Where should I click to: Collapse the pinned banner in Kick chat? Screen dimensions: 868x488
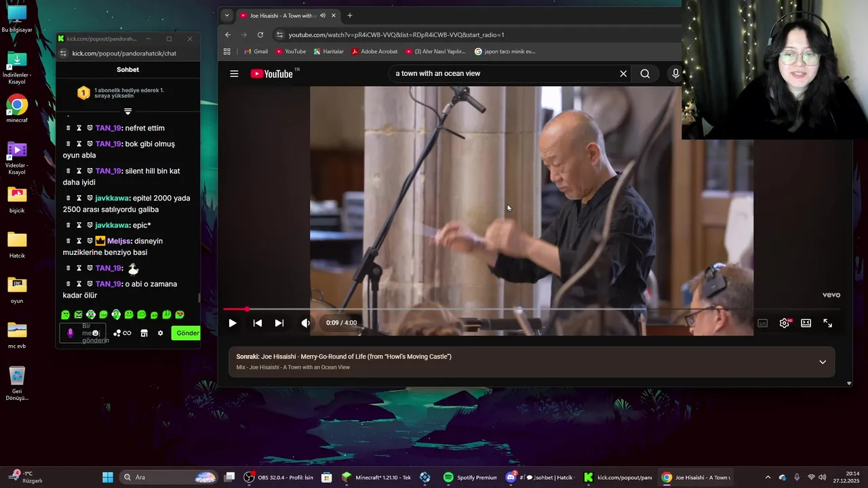click(128, 111)
